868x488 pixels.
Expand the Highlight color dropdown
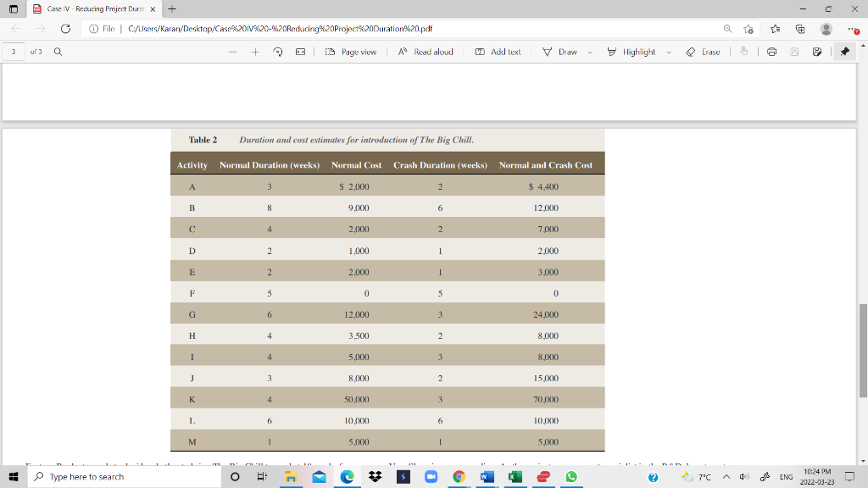669,52
